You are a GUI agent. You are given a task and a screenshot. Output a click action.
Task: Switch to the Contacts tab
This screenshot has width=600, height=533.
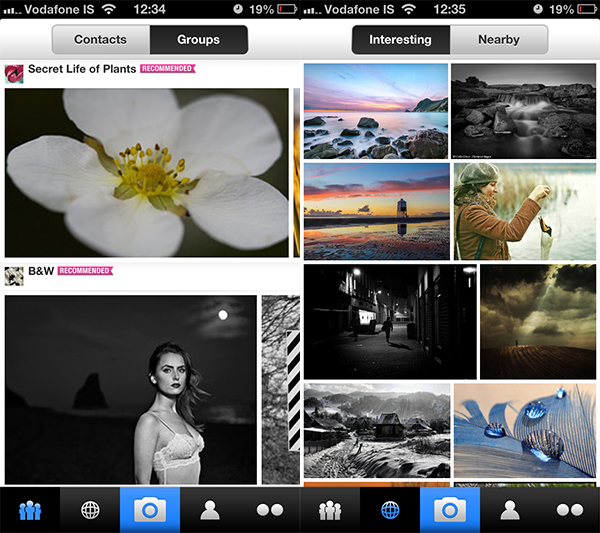click(100, 40)
